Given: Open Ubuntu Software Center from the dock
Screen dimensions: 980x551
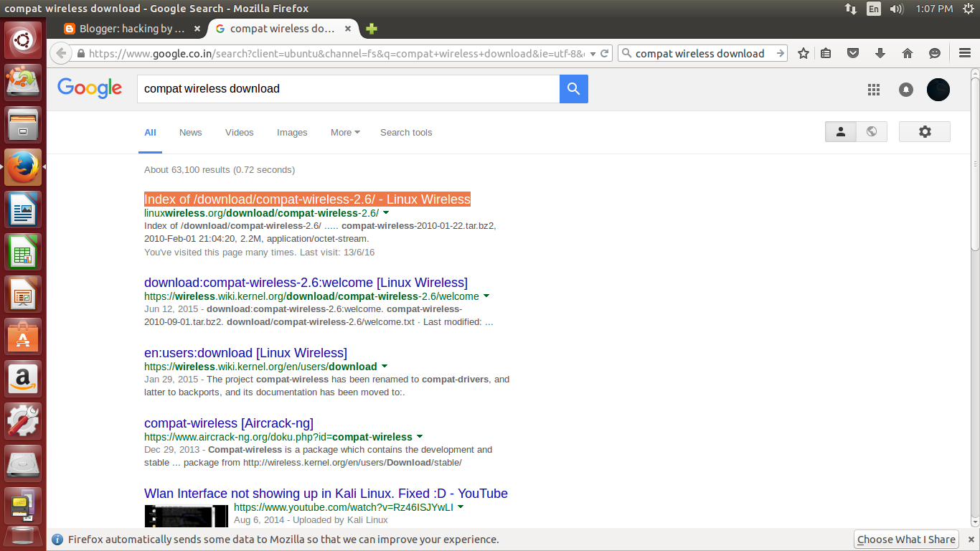Looking at the screenshot, I should pyautogui.click(x=24, y=336).
